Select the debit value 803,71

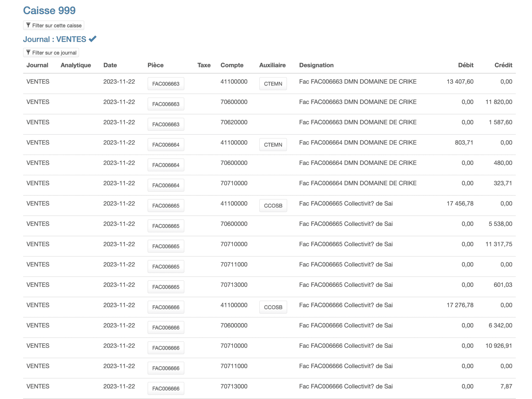coord(464,143)
